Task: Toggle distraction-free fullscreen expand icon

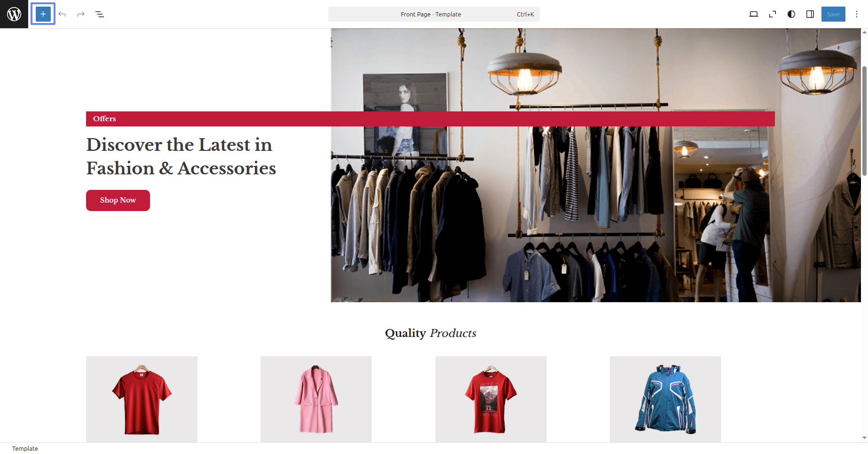Action: click(x=773, y=14)
